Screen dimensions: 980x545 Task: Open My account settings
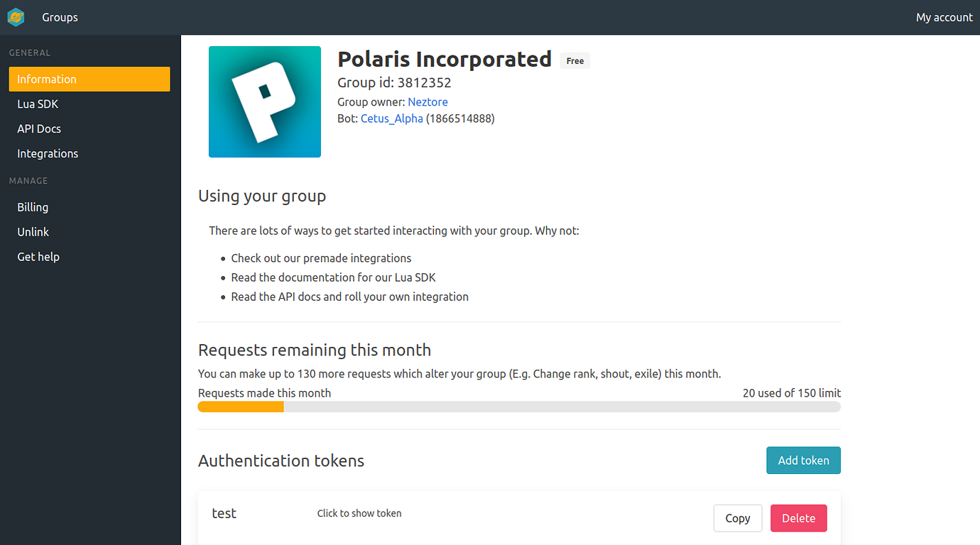click(x=944, y=17)
